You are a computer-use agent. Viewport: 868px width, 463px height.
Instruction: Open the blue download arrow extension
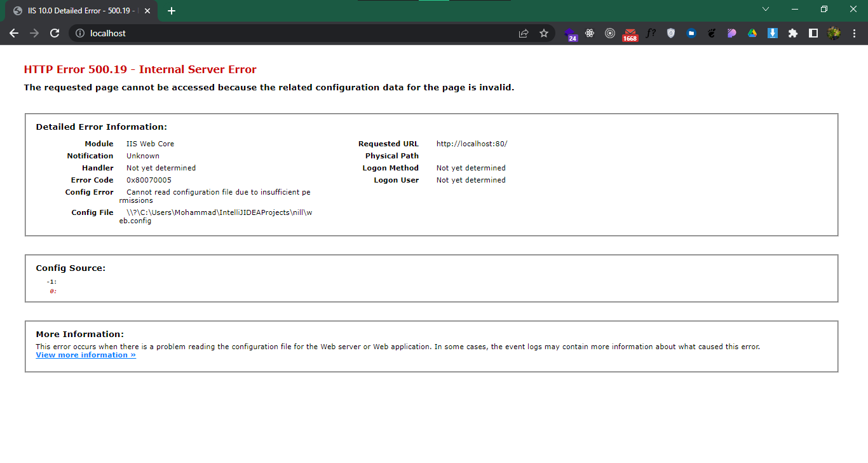click(x=773, y=33)
